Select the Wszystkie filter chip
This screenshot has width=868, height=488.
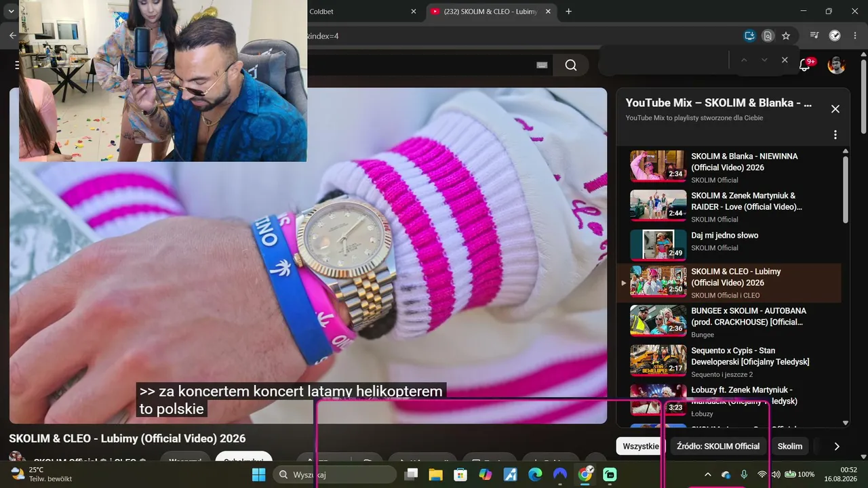(x=641, y=446)
